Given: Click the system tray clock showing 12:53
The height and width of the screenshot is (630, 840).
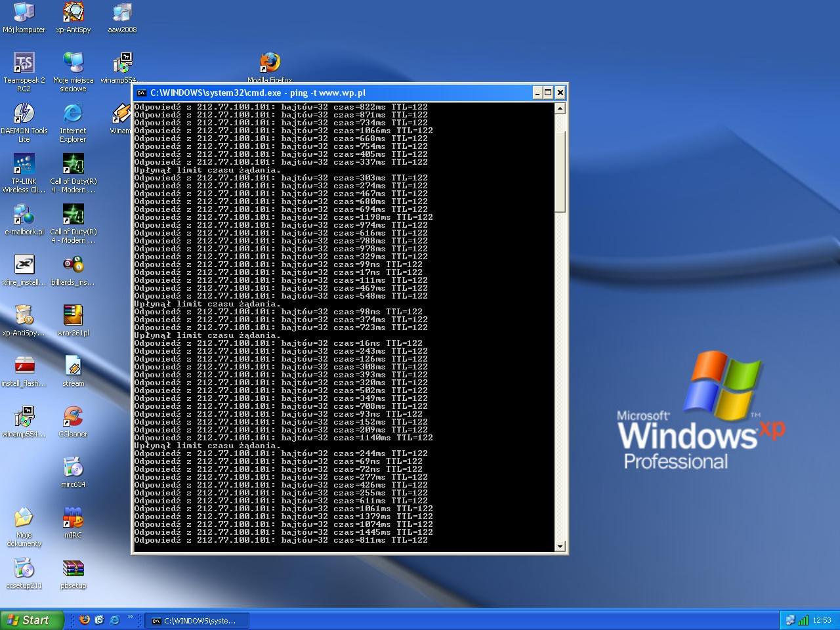Looking at the screenshot, I should (822, 621).
